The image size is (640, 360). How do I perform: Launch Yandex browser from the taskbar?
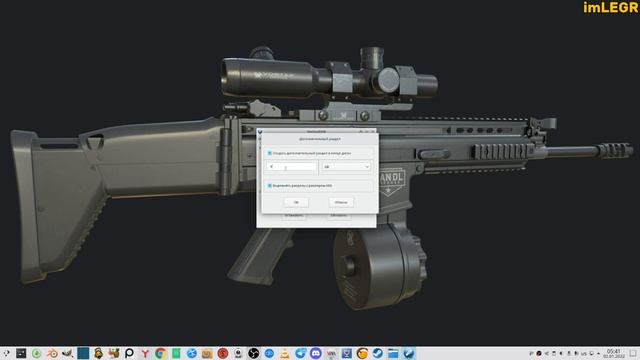coord(145,353)
